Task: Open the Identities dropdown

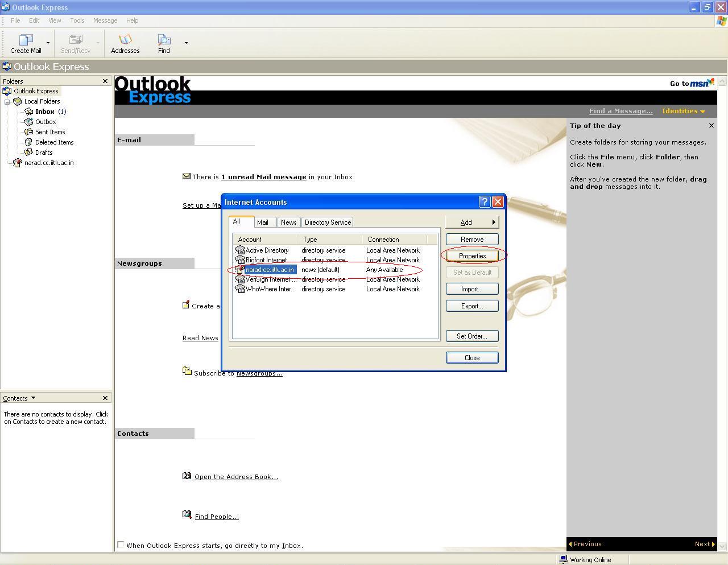Action: point(684,111)
